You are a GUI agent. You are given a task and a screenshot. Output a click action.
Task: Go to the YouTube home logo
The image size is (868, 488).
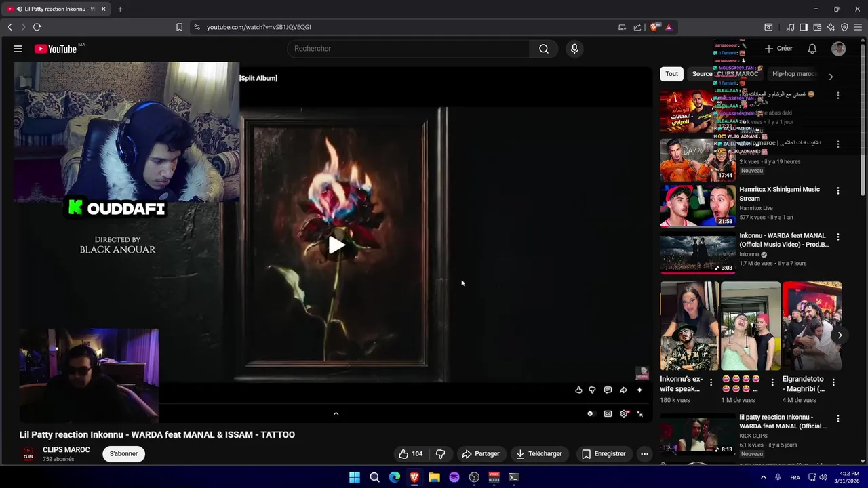(56, 49)
